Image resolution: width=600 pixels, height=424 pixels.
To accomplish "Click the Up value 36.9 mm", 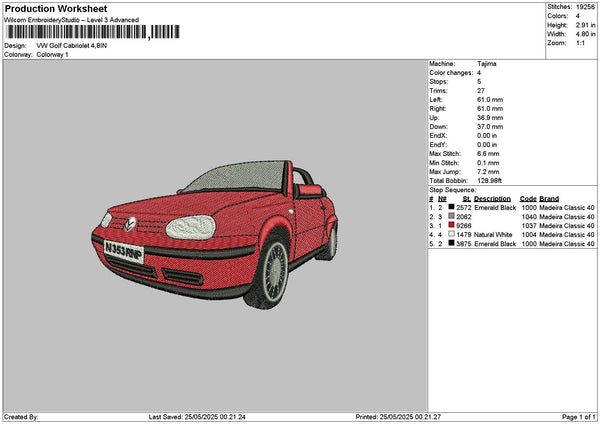I will pos(490,118).
